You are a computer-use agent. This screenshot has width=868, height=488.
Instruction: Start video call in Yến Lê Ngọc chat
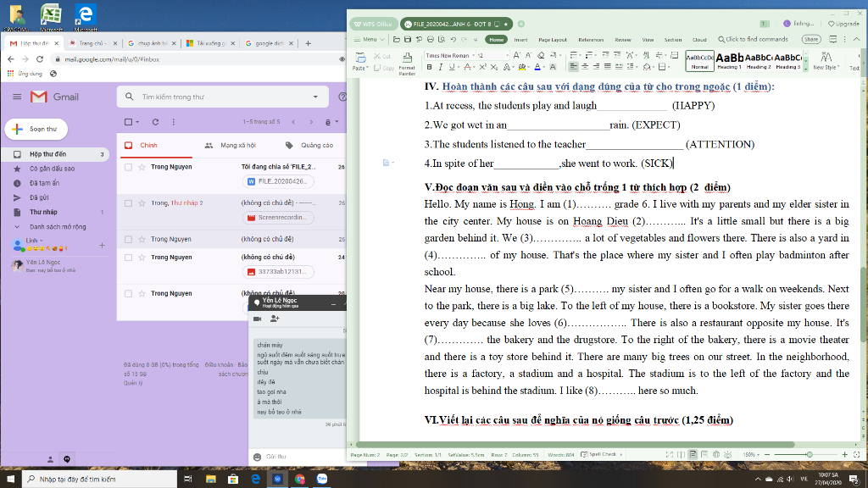(x=258, y=319)
